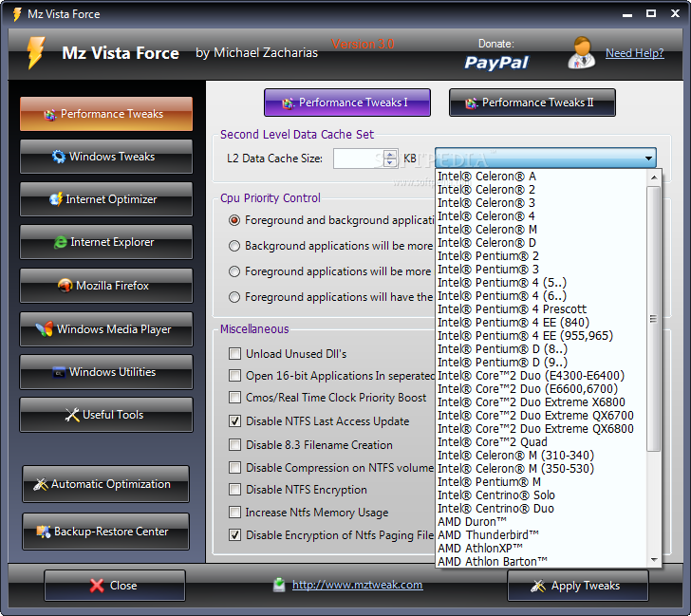Open Internet Optimizer section
The width and height of the screenshot is (691, 616).
pyautogui.click(x=106, y=199)
